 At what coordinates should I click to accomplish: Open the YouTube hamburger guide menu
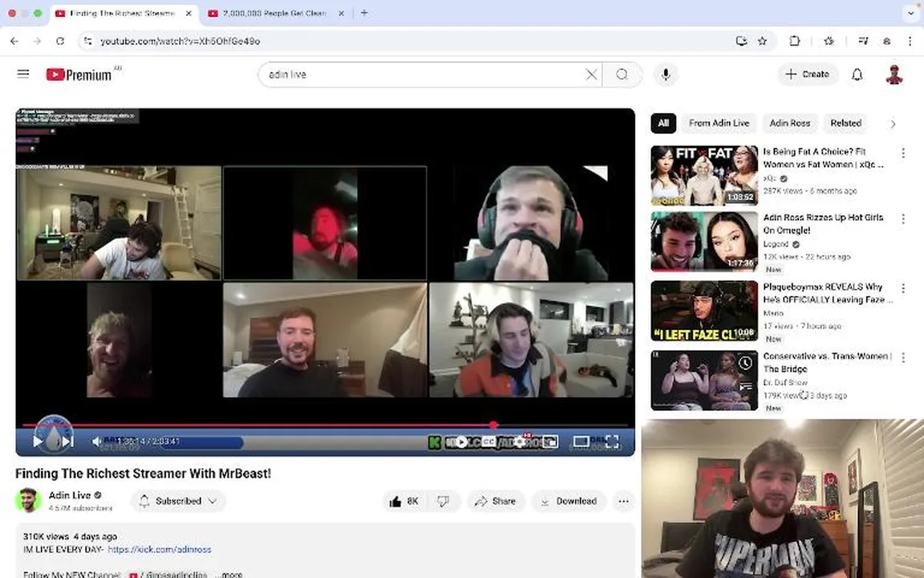point(23,74)
